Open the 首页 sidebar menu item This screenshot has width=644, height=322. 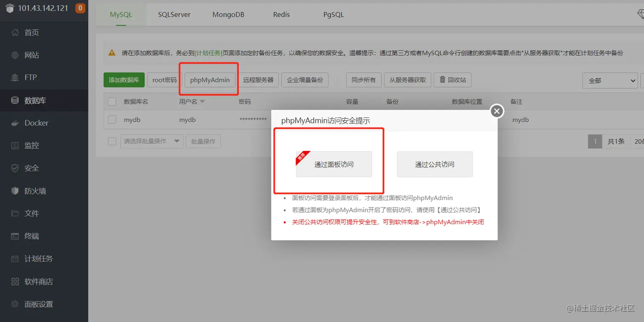pyautogui.click(x=44, y=33)
